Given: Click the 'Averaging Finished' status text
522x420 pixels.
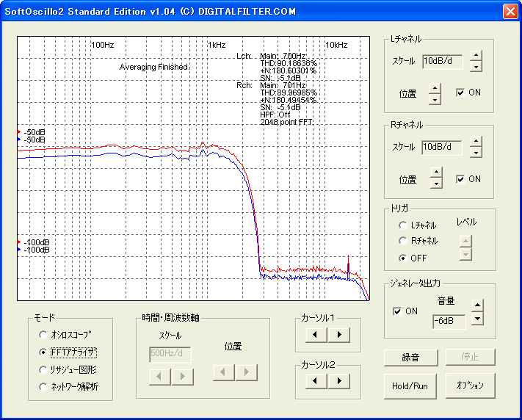Looking at the screenshot, I should 154,67.
